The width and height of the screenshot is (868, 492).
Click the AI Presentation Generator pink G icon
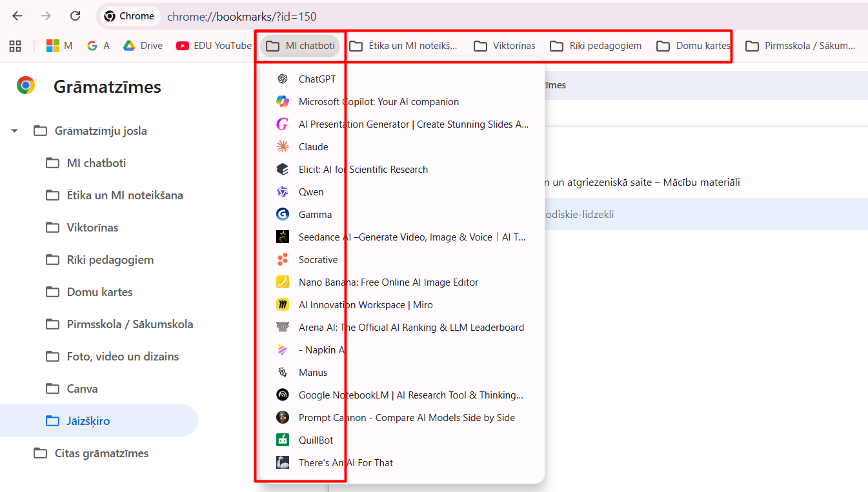pos(282,124)
